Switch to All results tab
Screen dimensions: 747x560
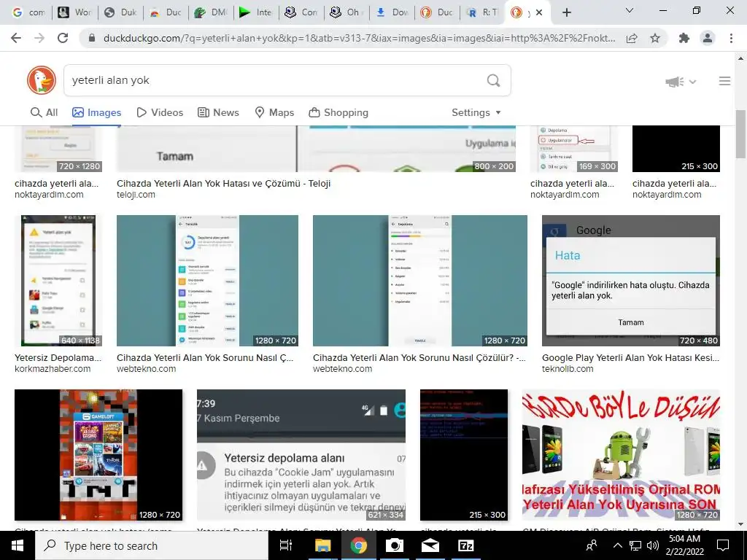(x=44, y=112)
